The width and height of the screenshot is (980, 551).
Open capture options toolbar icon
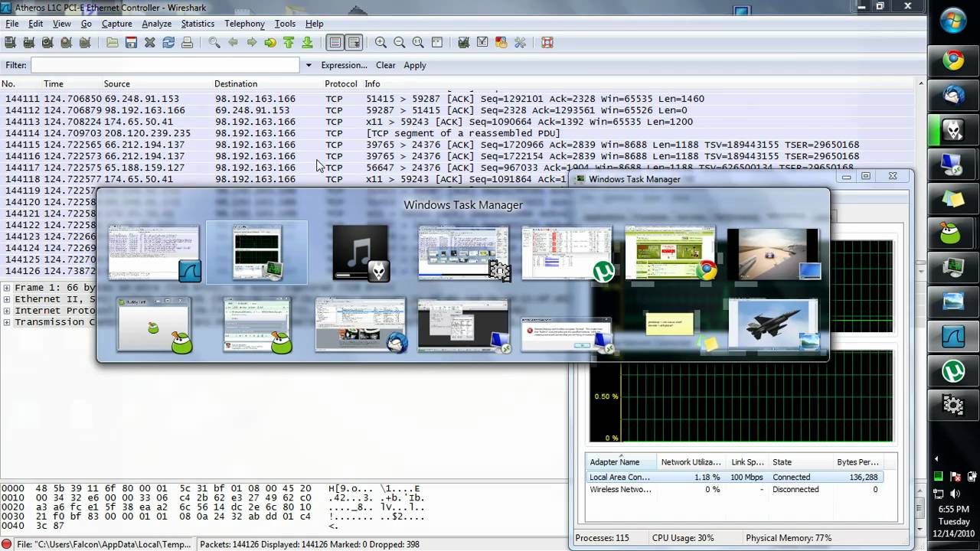coord(29,43)
